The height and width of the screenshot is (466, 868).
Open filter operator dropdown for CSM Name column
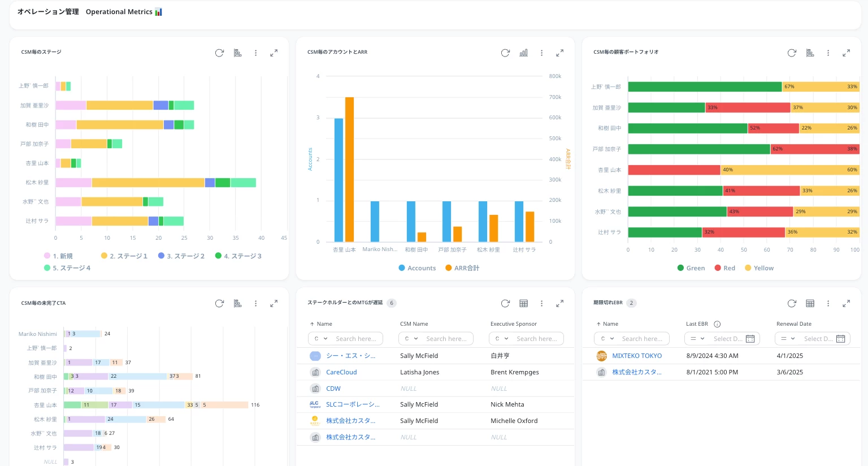(x=411, y=339)
